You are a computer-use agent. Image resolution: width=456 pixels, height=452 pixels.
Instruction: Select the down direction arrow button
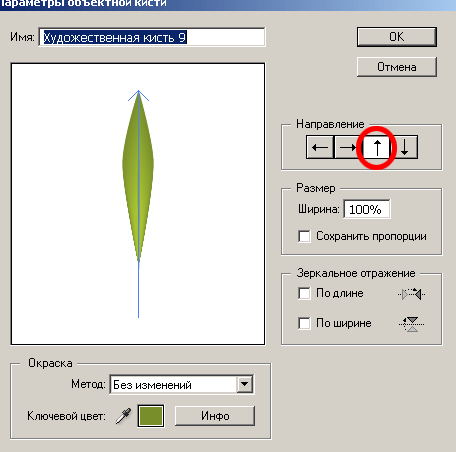404,147
